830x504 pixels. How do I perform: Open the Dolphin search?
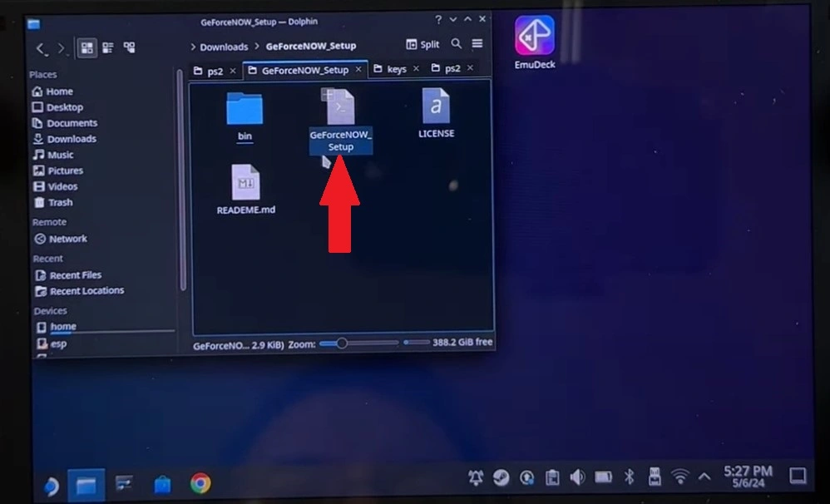456,44
